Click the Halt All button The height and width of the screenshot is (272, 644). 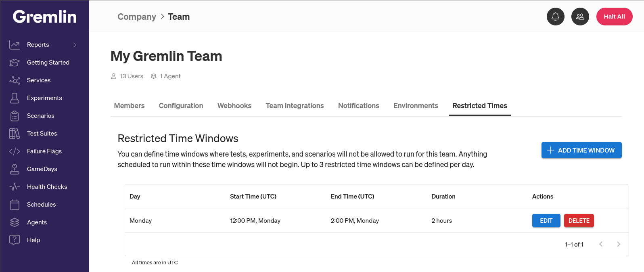(614, 17)
